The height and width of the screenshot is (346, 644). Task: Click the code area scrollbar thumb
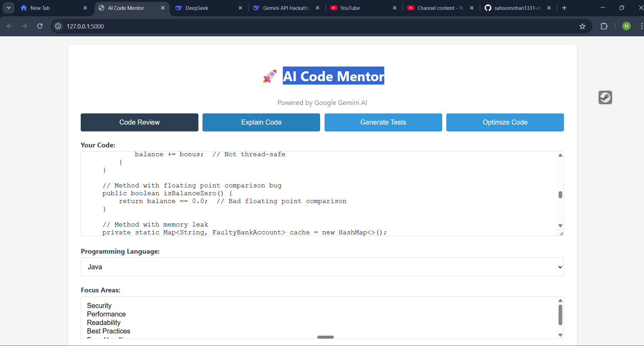560,195
